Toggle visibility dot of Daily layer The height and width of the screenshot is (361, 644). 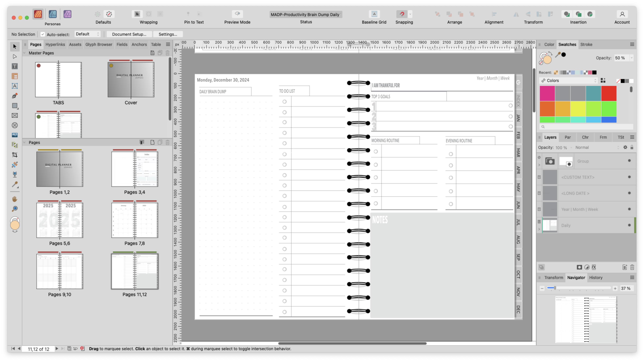point(629,225)
